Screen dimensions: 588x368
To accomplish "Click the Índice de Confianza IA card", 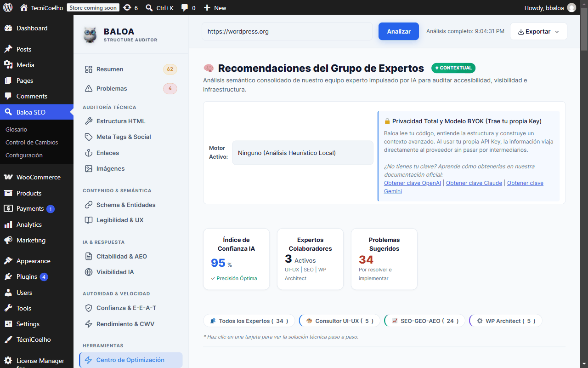I will pos(237,259).
